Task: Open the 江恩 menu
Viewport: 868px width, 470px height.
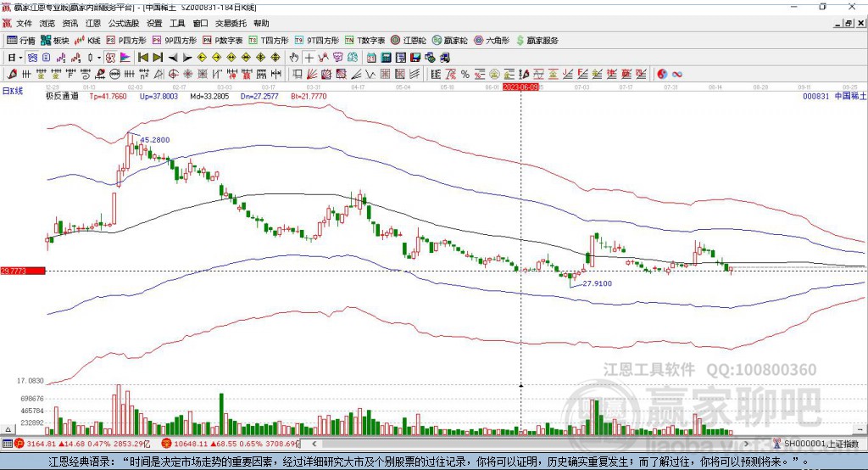Action: [x=93, y=23]
